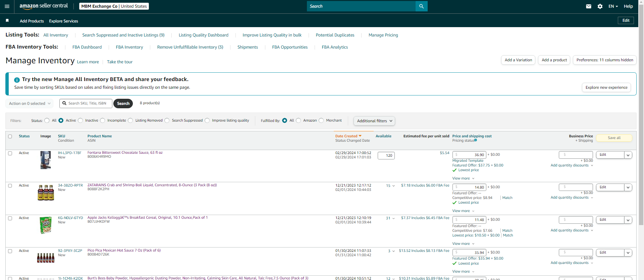Screen dimensions: 644x280
Task: Open FBA Analytics
Action: 335,47
